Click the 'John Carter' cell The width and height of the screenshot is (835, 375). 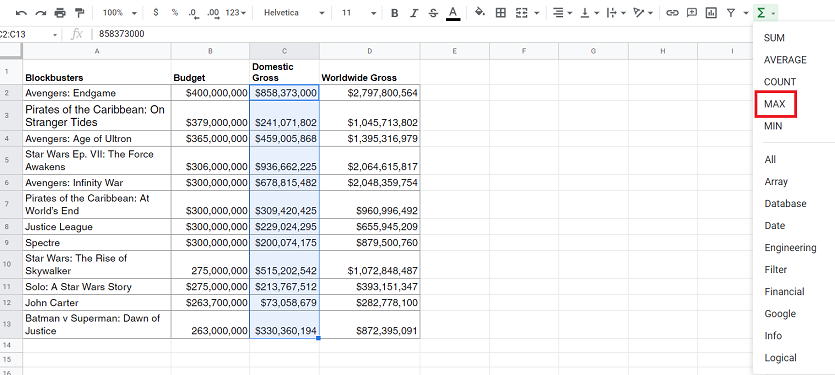tap(97, 303)
